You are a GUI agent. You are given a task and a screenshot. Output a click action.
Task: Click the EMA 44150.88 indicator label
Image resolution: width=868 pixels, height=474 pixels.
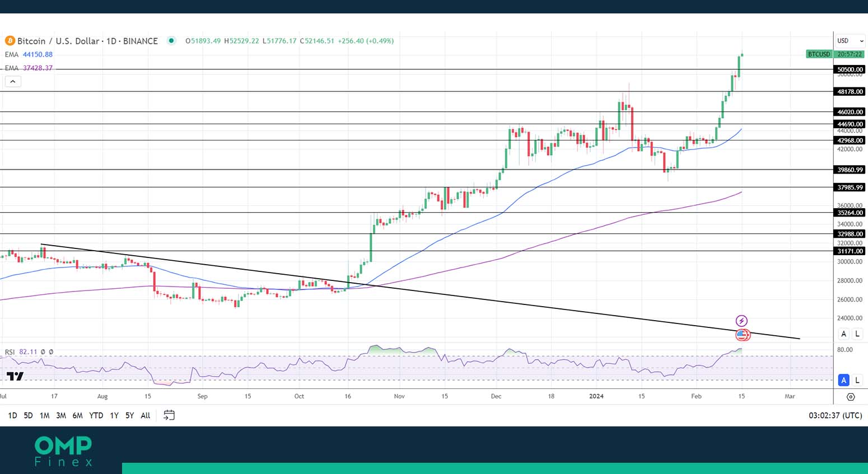(29, 54)
